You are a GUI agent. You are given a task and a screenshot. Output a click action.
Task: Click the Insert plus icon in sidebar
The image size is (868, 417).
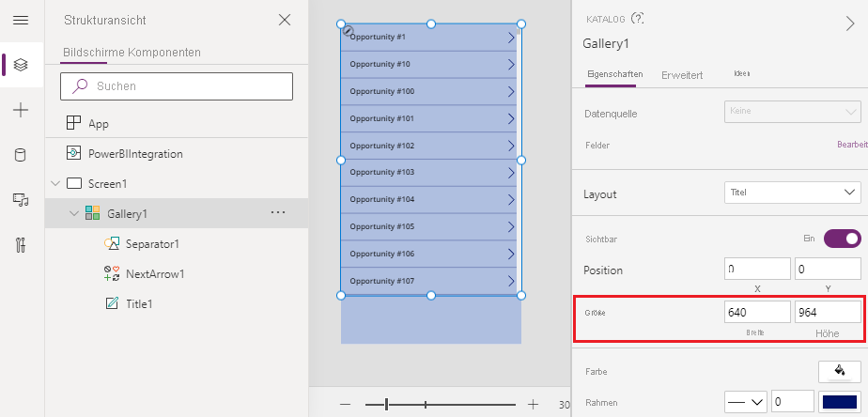coord(21,110)
